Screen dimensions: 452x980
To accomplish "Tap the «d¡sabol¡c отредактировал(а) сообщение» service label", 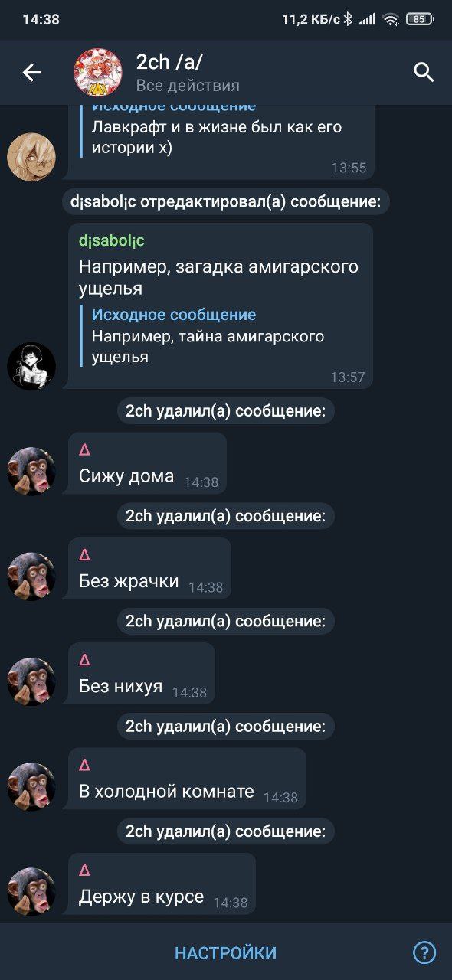I will pos(226,202).
